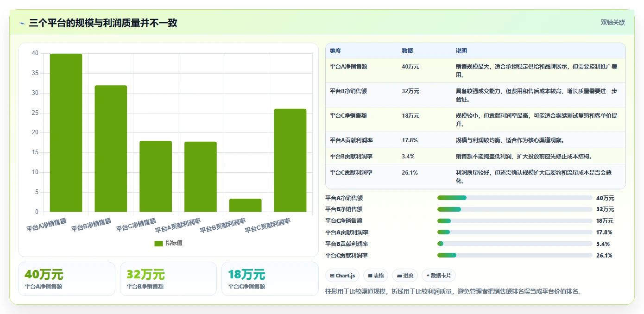Click the 平台B贡献利润率 chart bar
This screenshot has height=314, width=644.
tap(246, 205)
